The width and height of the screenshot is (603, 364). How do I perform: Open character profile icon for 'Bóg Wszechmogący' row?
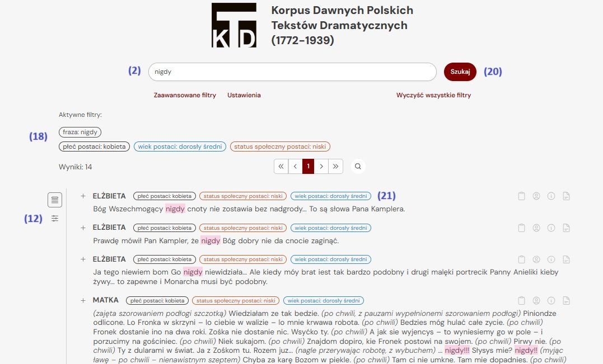coord(536,196)
